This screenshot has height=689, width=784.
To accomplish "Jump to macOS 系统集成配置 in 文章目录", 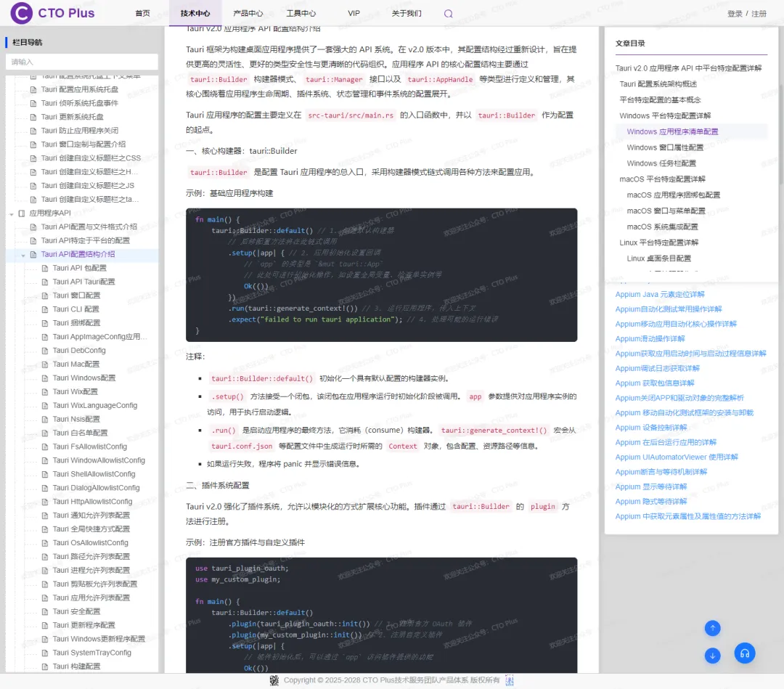I will [663, 227].
